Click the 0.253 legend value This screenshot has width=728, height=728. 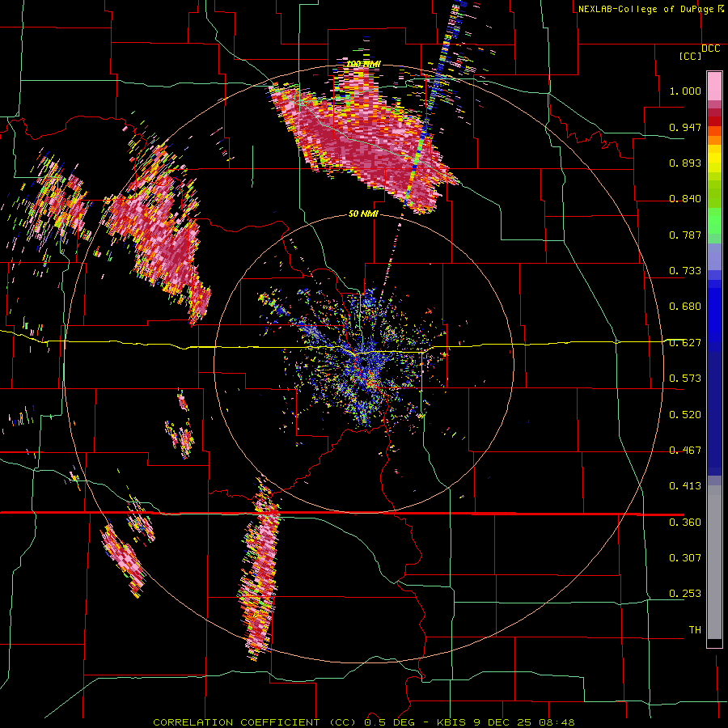pos(685,594)
